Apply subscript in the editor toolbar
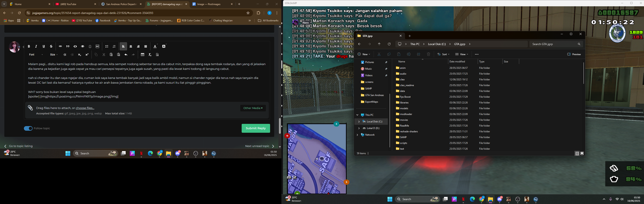 (x=79, y=54)
